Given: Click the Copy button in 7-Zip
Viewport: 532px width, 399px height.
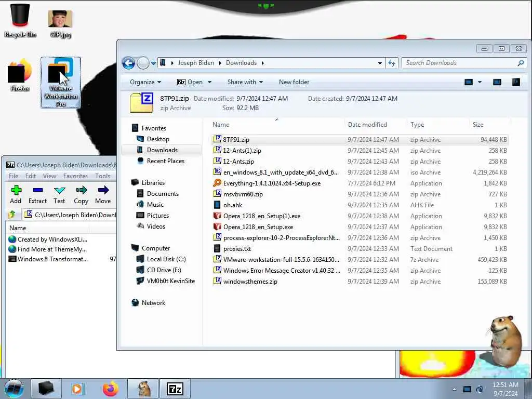Looking at the screenshot, I should (x=81, y=194).
